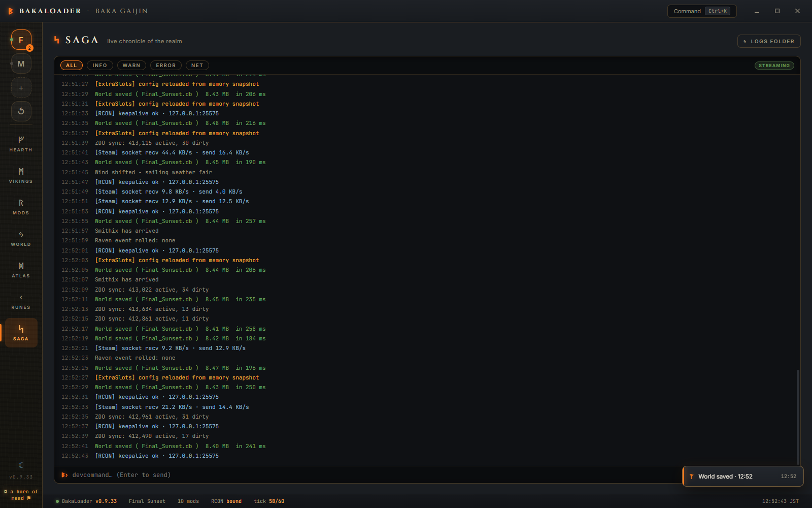Open the Logs Folder
The width and height of the screenshot is (812, 508).
point(769,41)
